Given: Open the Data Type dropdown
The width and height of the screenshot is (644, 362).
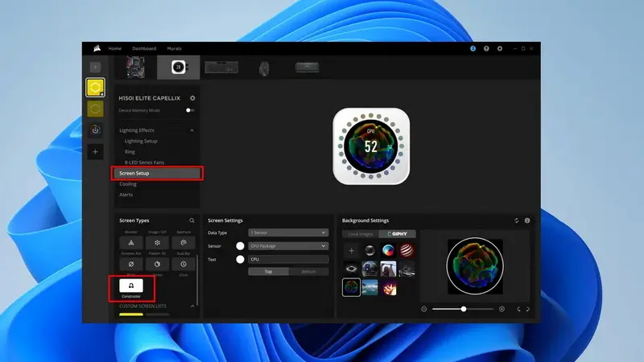Looking at the screenshot, I should click(x=288, y=232).
